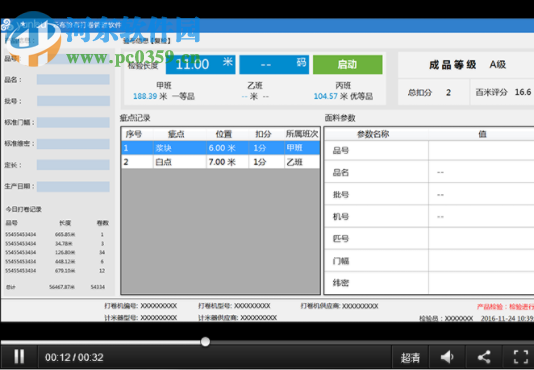The height and width of the screenshot is (370, 534).
Task: Select defect row 2 白点
Action: coord(221,162)
